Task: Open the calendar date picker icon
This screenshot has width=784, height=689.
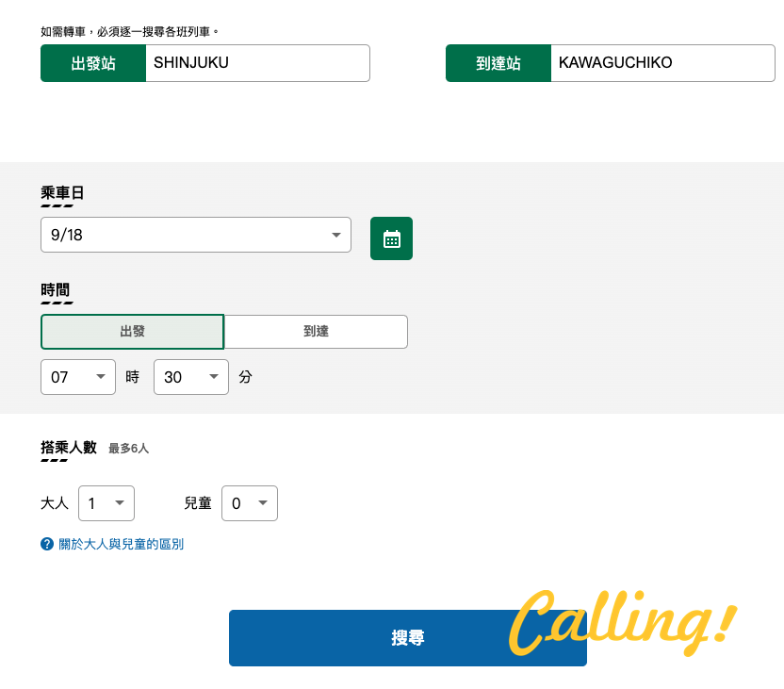Action: 391,238
